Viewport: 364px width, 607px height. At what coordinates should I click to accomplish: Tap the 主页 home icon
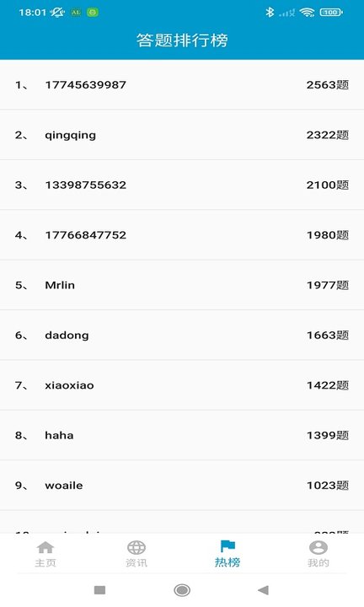[45, 547]
